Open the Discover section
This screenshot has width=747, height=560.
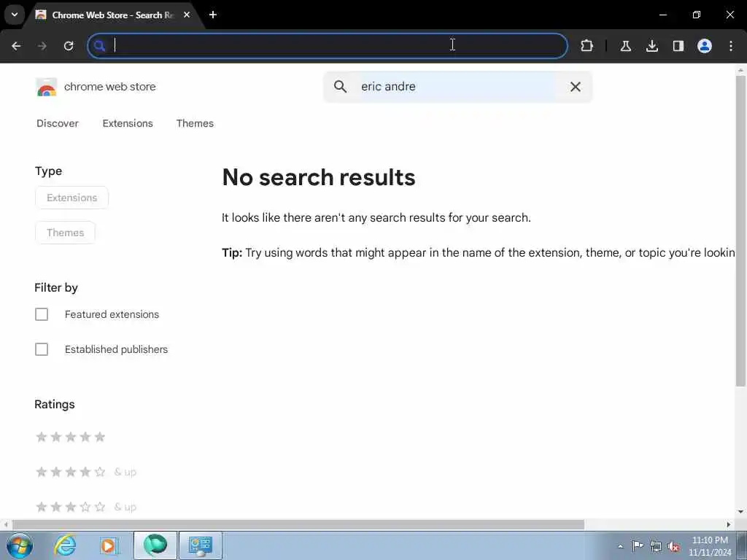click(58, 123)
